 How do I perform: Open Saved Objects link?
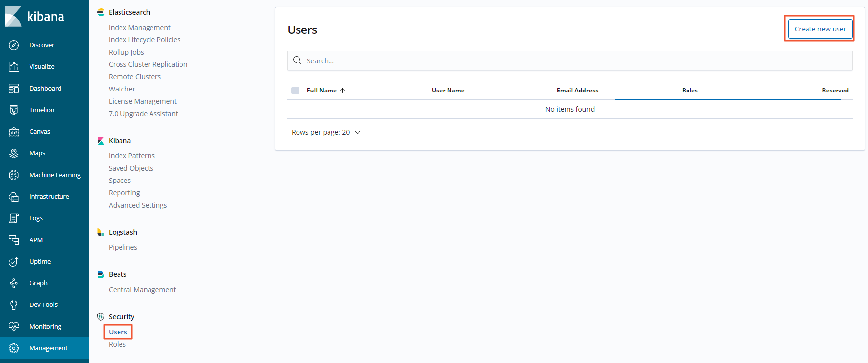(x=131, y=168)
